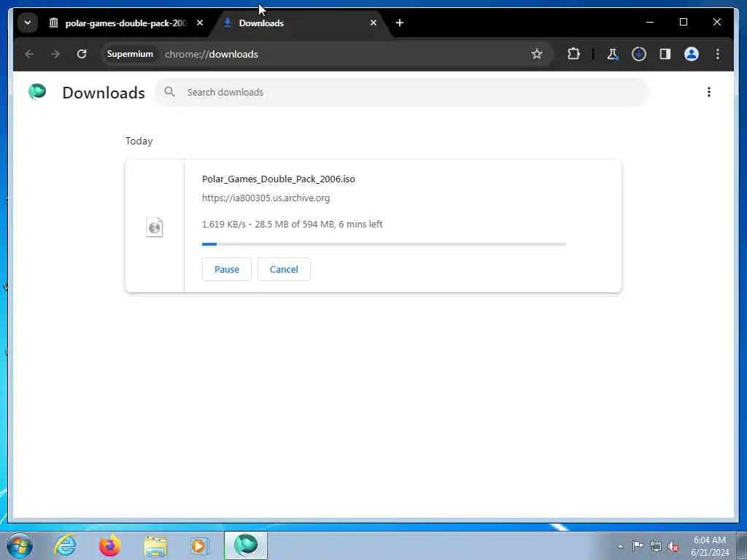Launch Firefox from taskbar
747x560 pixels.
(x=109, y=545)
